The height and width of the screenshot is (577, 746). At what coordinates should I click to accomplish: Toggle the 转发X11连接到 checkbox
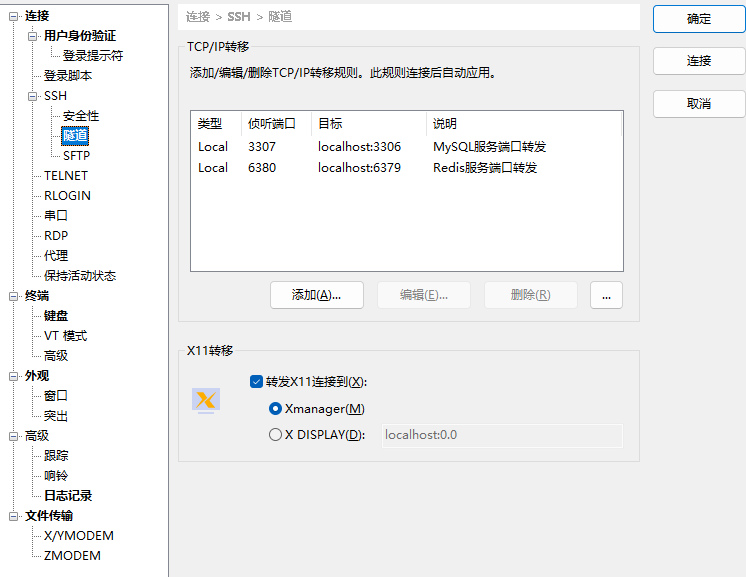256,382
